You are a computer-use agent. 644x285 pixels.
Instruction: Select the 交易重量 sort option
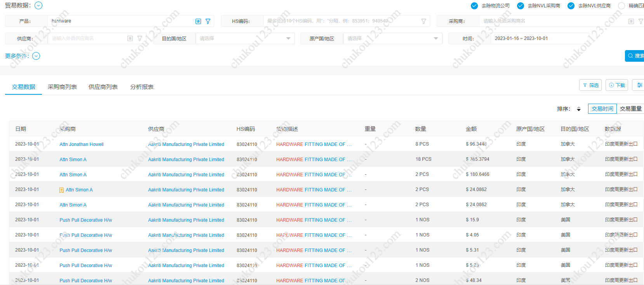(x=630, y=109)
